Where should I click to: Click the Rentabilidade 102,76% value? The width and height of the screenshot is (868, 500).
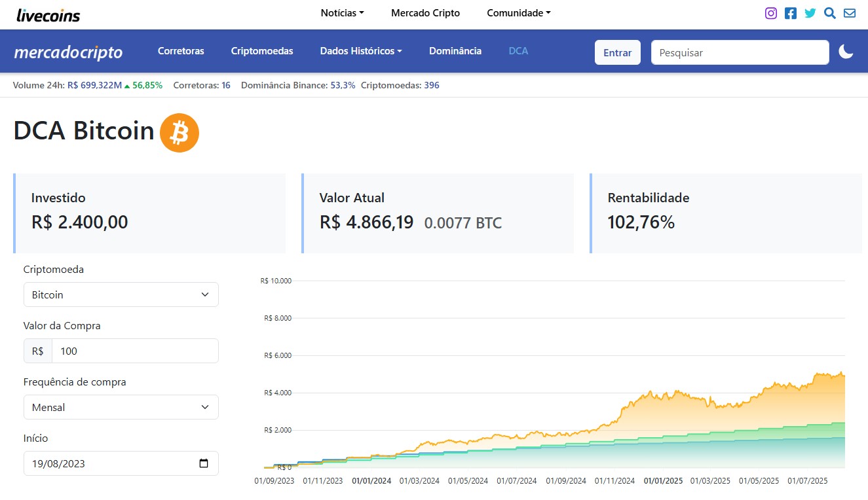click(x=641, y=223)
